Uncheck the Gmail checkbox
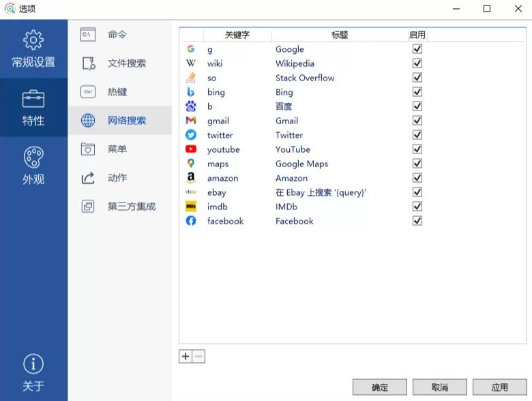The image size is (532, 401). [x=417, y=121]
